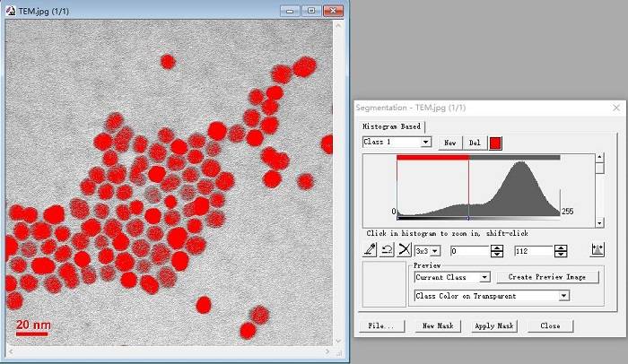Click the undo arrow icon
The width and height of the screenshot is (628, 364).
pos(387,250)
